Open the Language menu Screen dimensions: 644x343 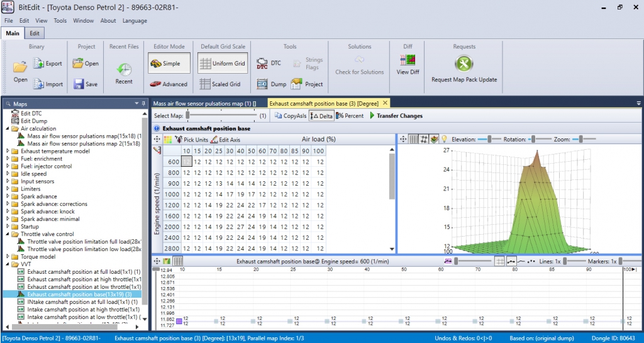[x=135, y=21]
